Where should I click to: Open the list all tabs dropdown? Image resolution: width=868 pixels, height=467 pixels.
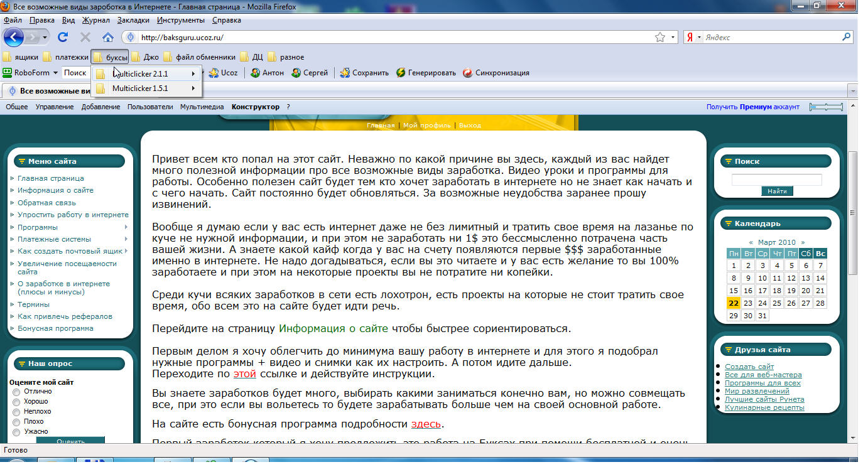point(852,90)
